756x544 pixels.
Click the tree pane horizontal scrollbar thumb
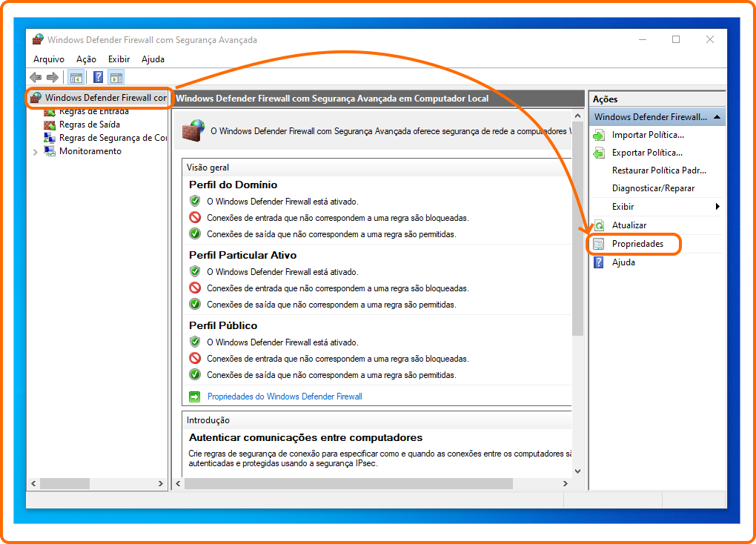point(64,484)
